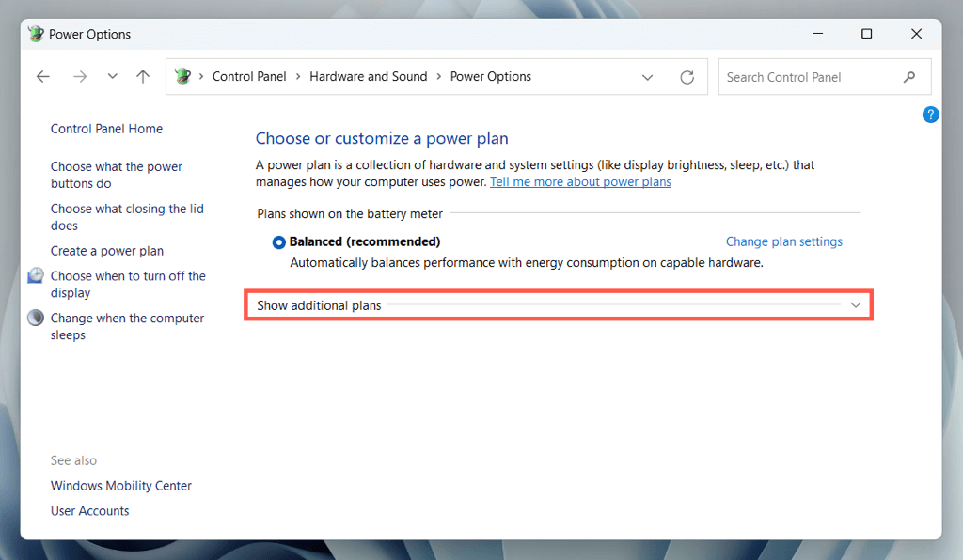
Task: Click the Up one level arrow
Action: coord(143,77)
